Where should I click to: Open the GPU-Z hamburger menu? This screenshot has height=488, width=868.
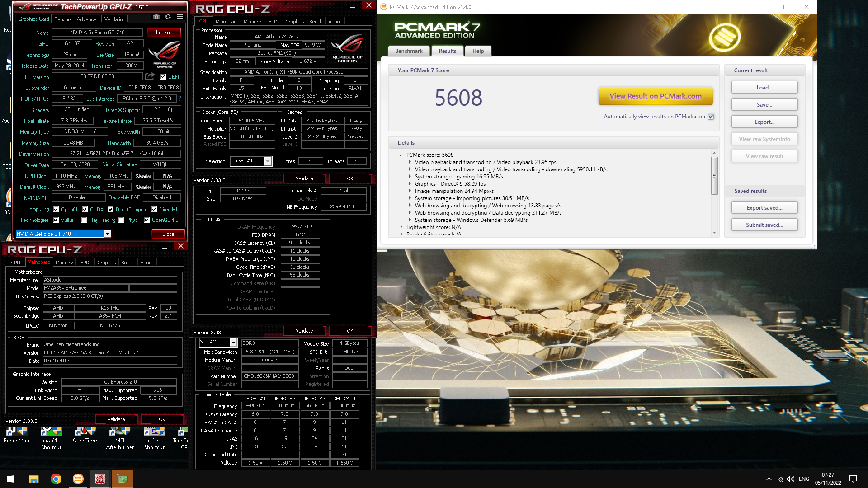[x=179, y=17]
